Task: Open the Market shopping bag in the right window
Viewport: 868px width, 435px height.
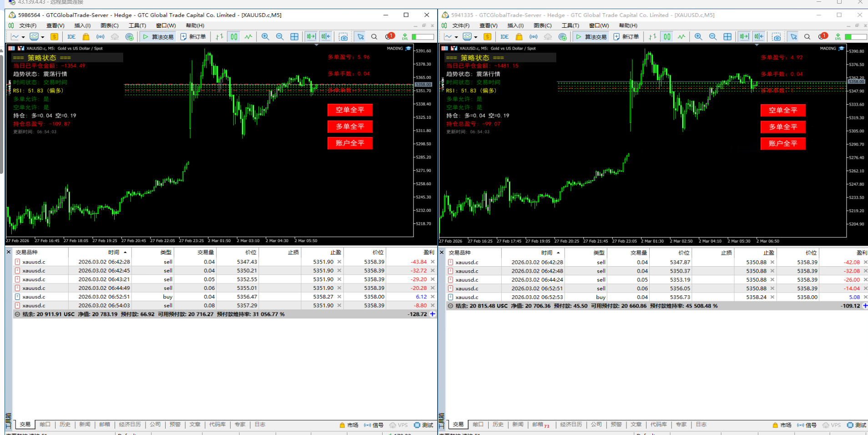Action: point(519,37)
